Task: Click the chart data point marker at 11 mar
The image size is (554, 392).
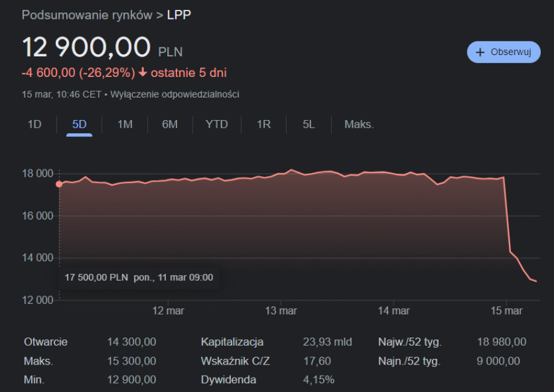Action: point(59,184)
